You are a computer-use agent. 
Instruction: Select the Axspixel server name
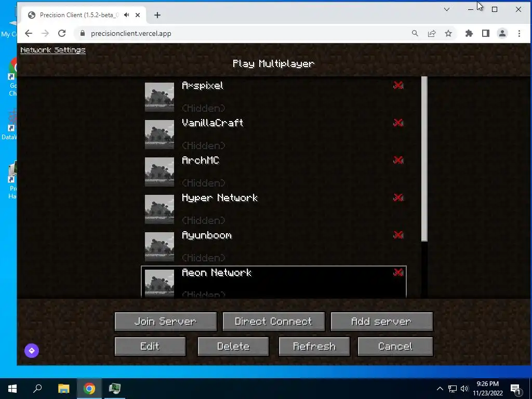pos(203,86)
